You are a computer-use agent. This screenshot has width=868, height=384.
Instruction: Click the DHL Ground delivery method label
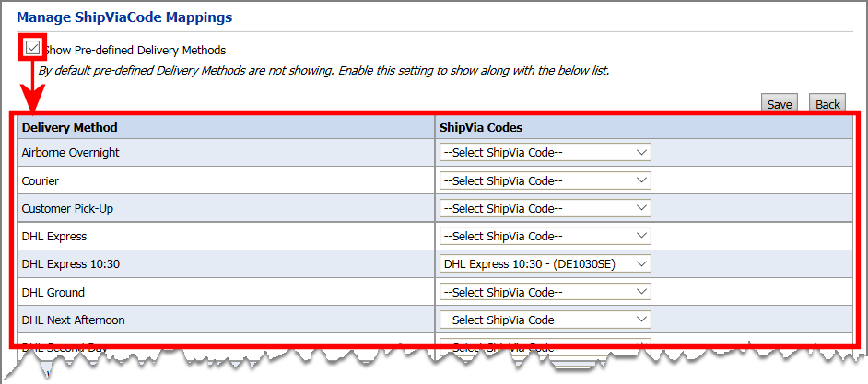tap(53, 292)
